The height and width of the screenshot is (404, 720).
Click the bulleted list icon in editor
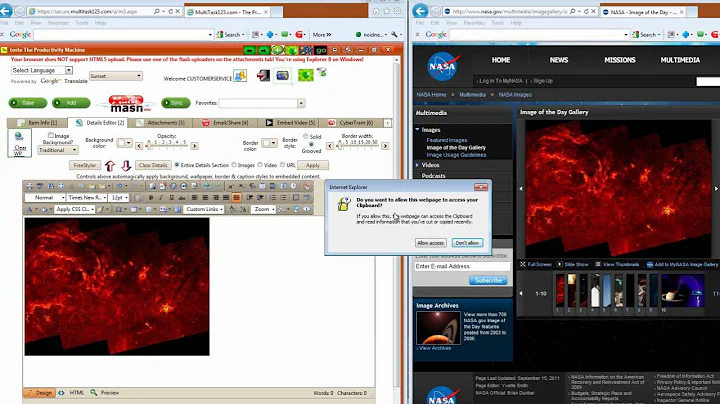pos(283,197)
